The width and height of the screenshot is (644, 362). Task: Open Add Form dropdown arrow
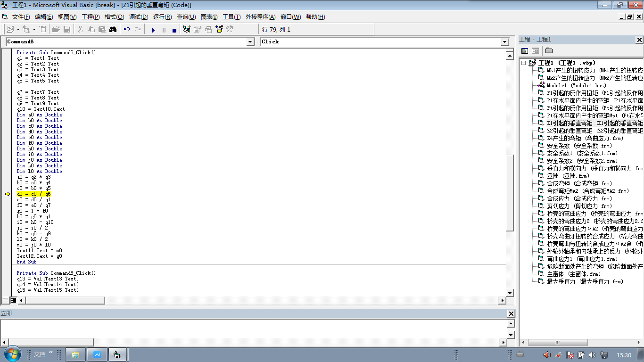pyautogui.click(x=34, y=29)
